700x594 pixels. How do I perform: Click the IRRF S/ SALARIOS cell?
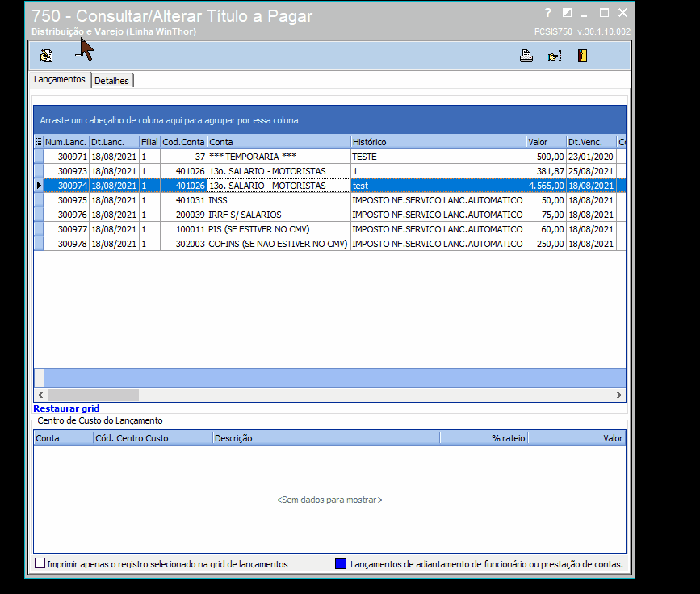click(x=279, y=215)
